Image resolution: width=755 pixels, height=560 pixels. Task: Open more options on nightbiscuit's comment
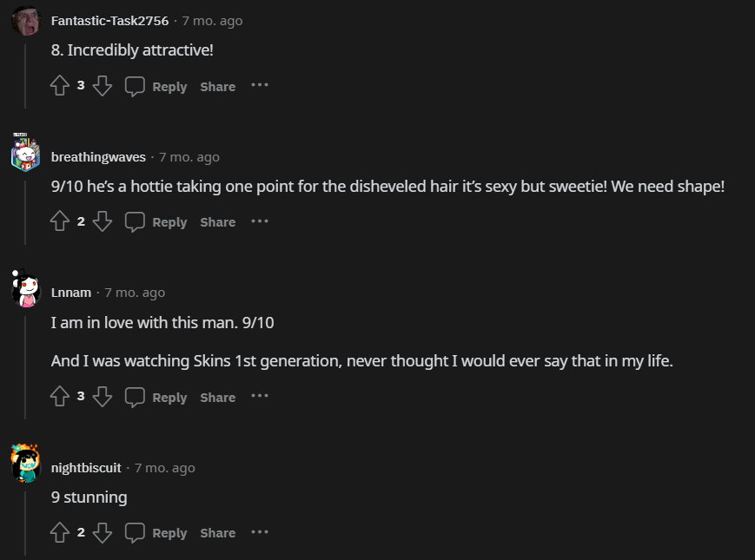point(260,531)
